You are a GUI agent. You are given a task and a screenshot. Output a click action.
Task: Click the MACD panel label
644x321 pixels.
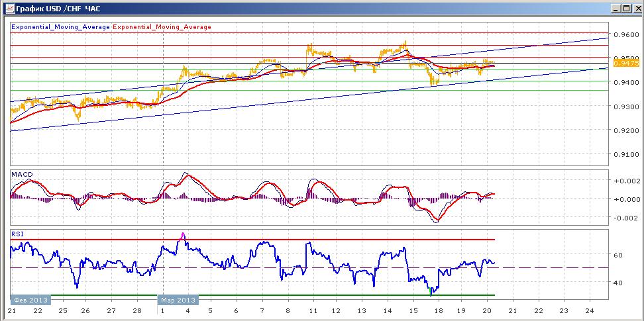coord(22,175)
